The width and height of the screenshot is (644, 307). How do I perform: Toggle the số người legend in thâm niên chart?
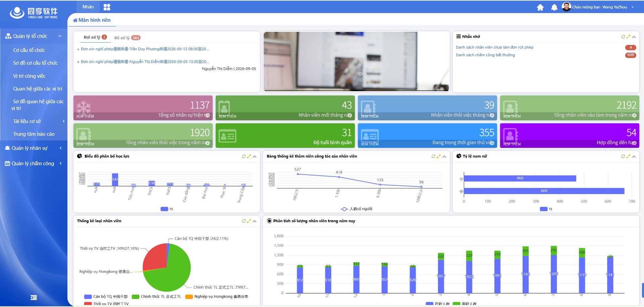[x=356, y=209]
